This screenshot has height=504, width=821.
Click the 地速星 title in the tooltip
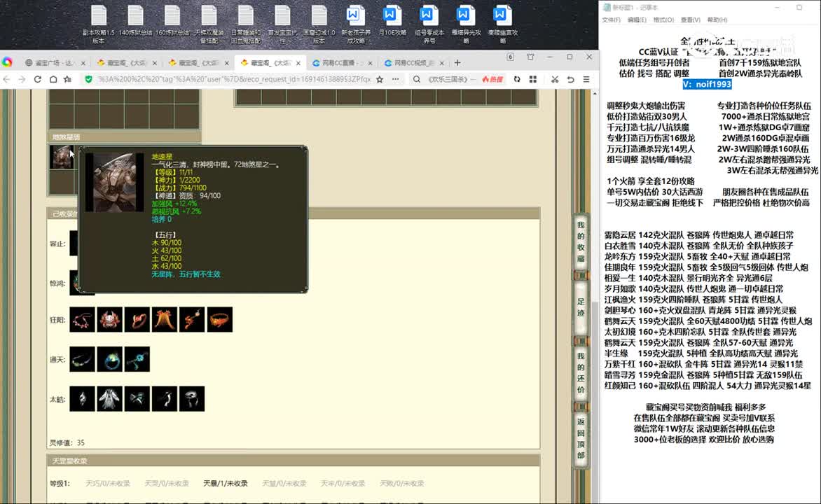(162, 157)
